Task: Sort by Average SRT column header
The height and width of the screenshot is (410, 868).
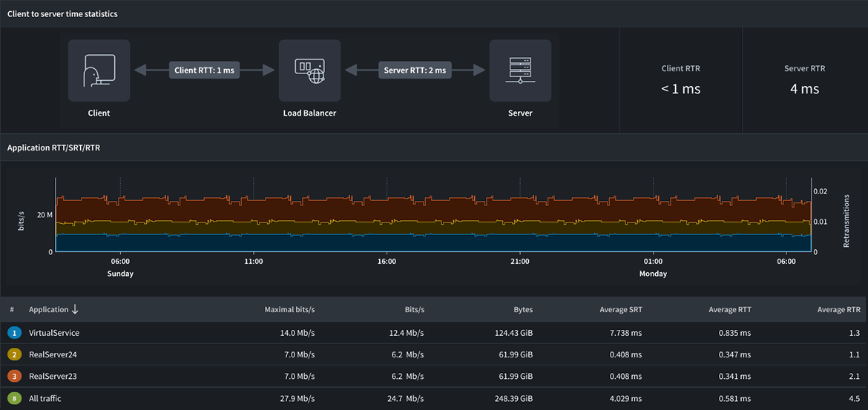Action: click(x=620, y=309)
